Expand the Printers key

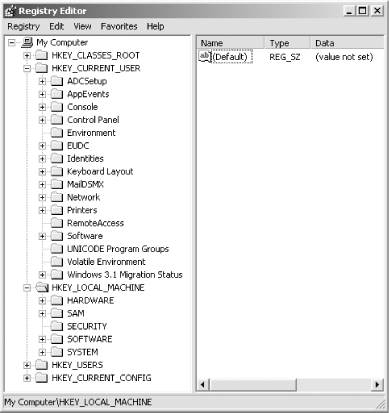(42, 210)
